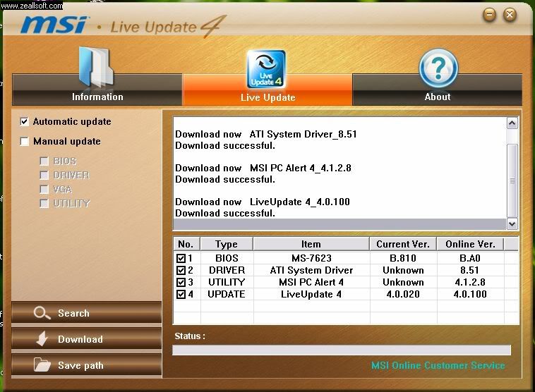Image resolution: width=535 pixels, height=392 pixels.
Task: Click the Type column header
Action: (x=227, y=244)
